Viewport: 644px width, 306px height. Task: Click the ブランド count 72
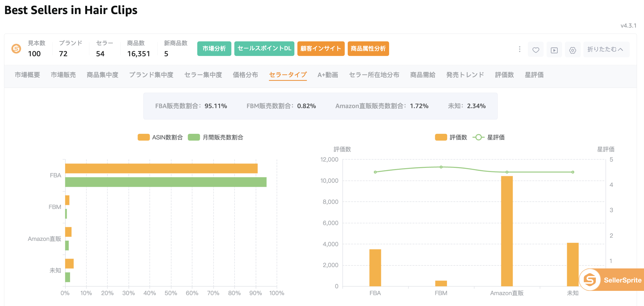tap(63, 54)
